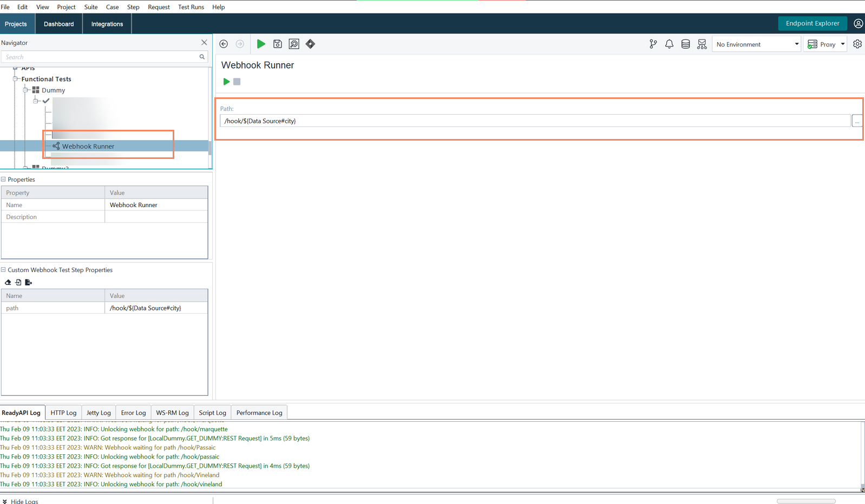Click the Path input field

[x=535, y=121]
